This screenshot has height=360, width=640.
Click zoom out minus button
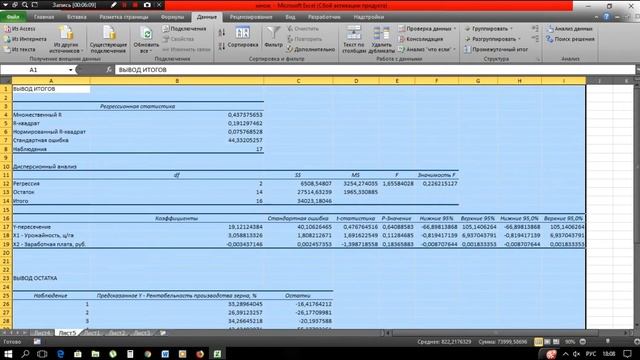(582, 342)
